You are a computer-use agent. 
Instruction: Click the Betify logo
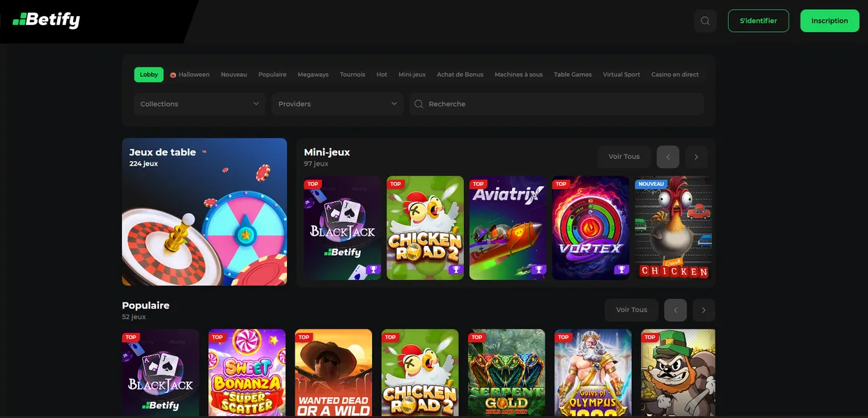click(47, 20)
